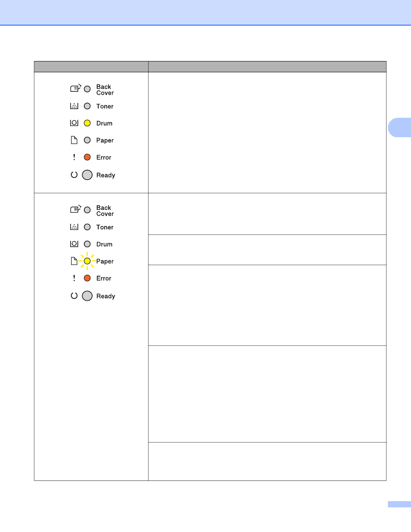
Task: Click the orange Error LED in the lower panel
Action: (87, 278)
